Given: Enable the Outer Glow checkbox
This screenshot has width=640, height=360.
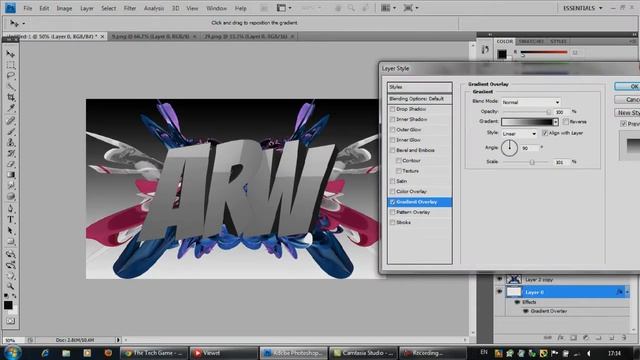Looking at the screenshot, I should [x=393, y=130].
